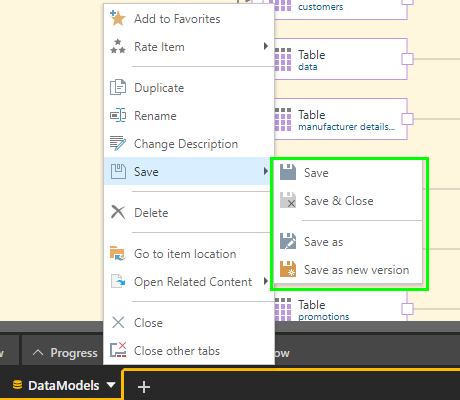Open the DataModels tab dropdown arrow
The width and height of the screenshot is (460, 400).
click(111, 385)
